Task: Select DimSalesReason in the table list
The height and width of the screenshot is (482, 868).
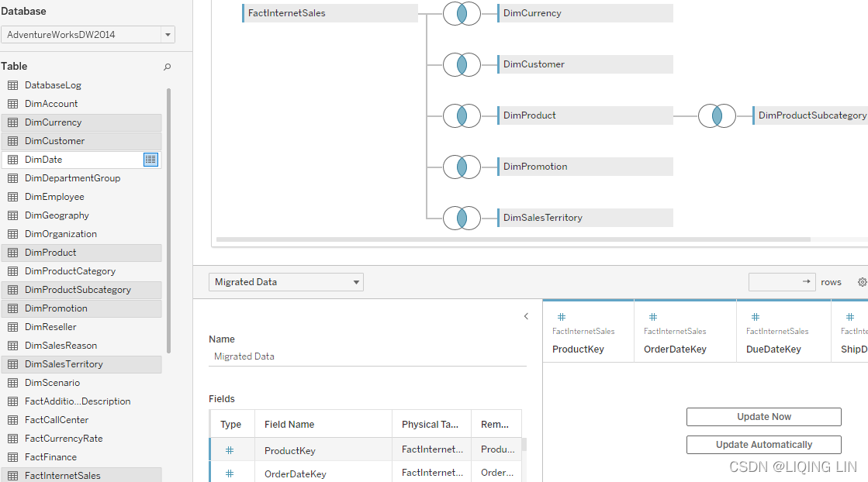Action: [81, 346]
